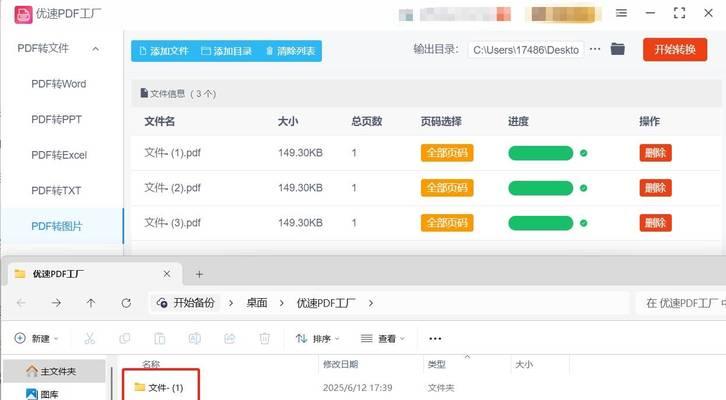Click progress bar of 文件- (1).pdf
The height and width of the screenshot is (400, 726).
[x=540, y=153]
